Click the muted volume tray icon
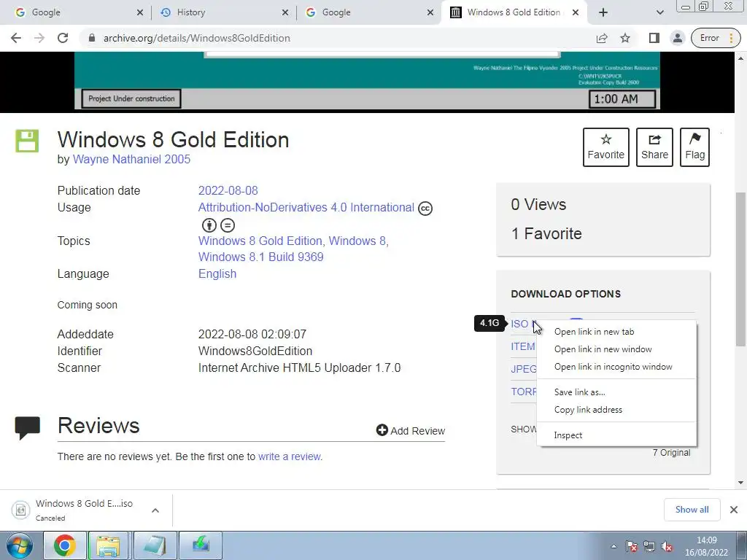This screenshot has width=747, height=560. point(667,546)
